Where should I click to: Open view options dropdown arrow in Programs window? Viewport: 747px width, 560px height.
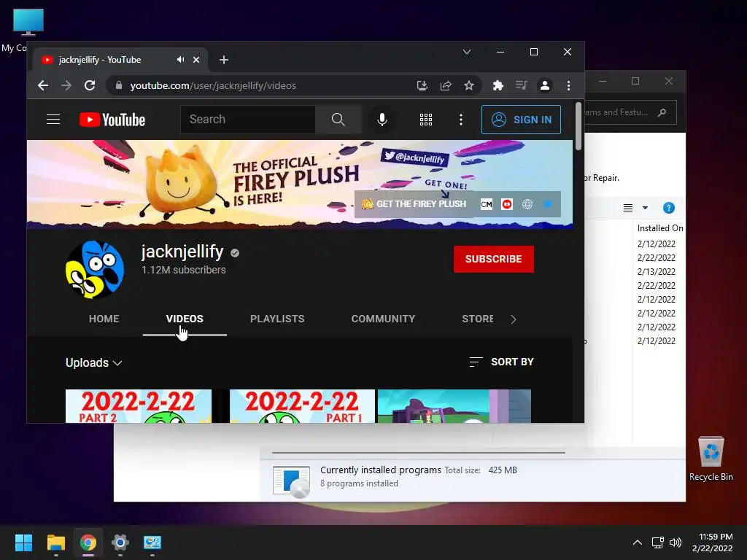[x=645, y=208]
